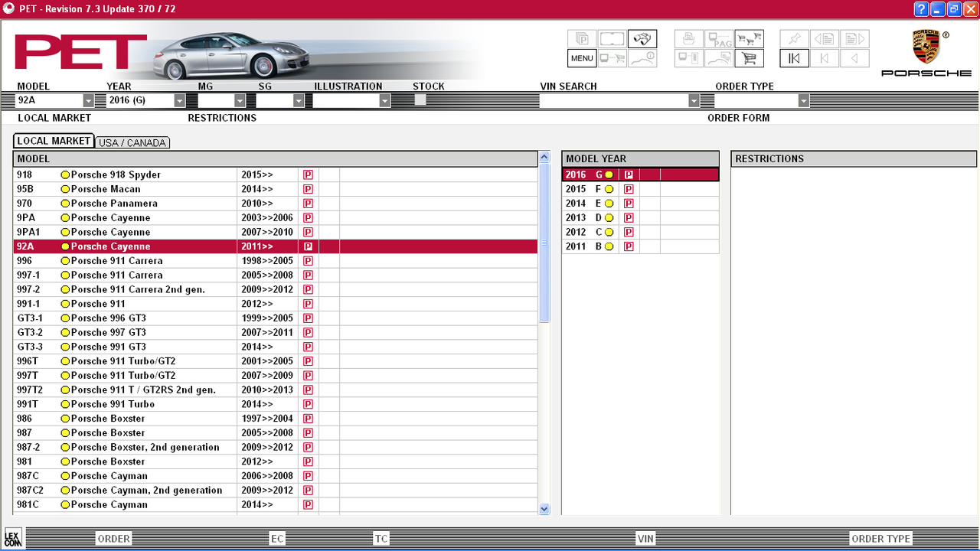Screen dimensions: 980x551
Task: Click the vehicle document icon
Action: tap(719, 58)
